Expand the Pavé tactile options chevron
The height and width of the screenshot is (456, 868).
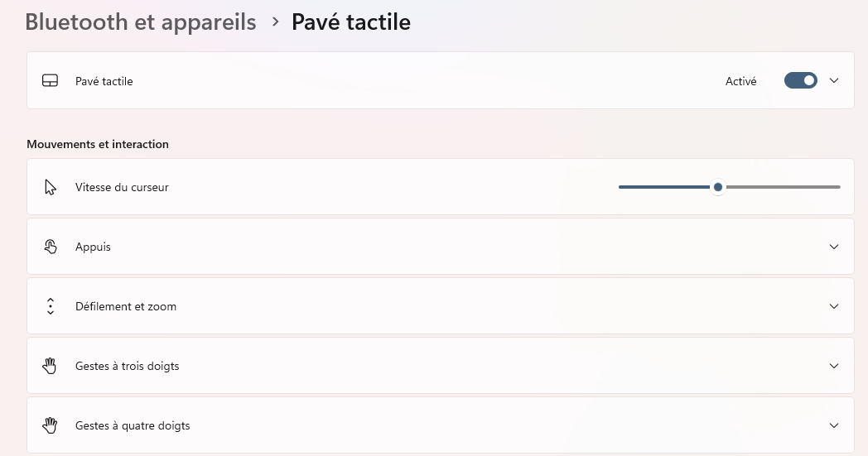[x=834, y=81]
